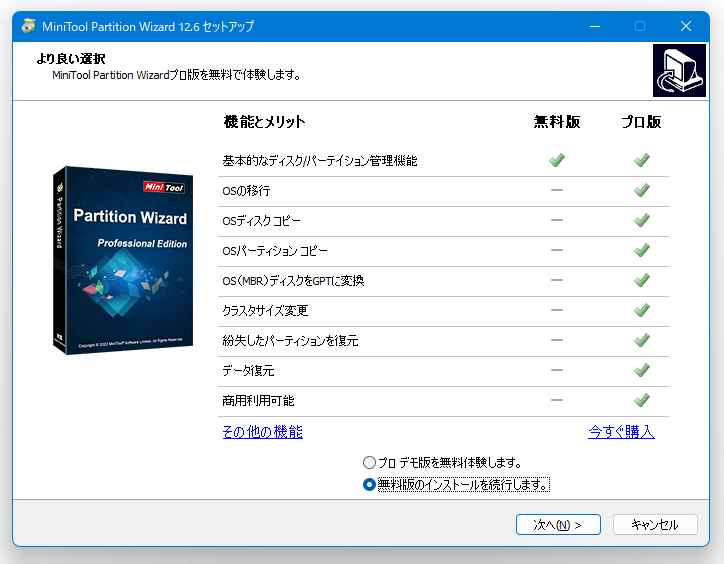Close the MiniTool setup window
The width and height of the screenshot is (724, 564).
pyautogui.click(x=686, y=26)
